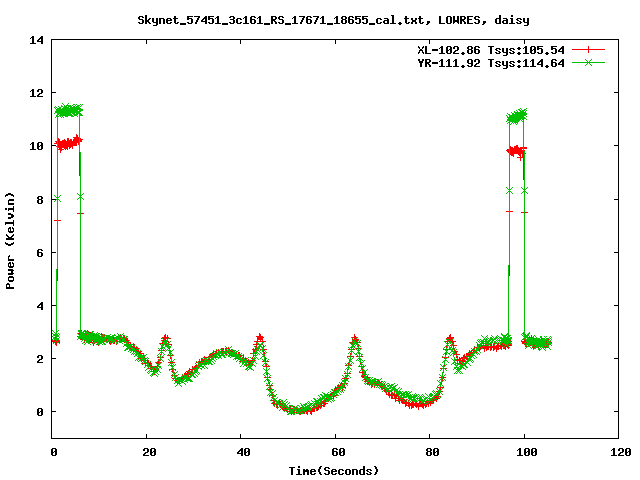The height and width of the screenshot is (480, 640).
Task: Click the Time(Seconds) axis label
Action: point(334,471)
